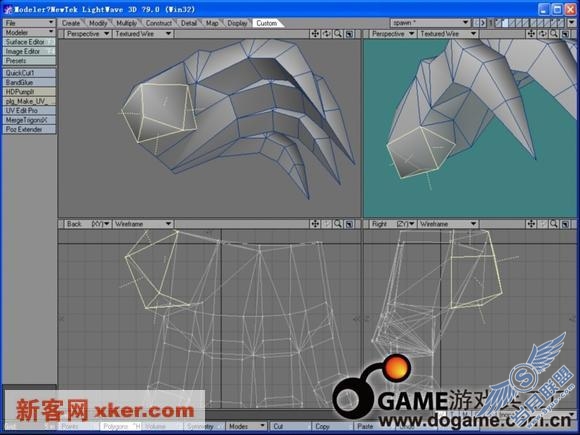Click rotate icon in top-right Perspective viewport
The height and width of the screenshot is (435, 580).
[542, 34]
